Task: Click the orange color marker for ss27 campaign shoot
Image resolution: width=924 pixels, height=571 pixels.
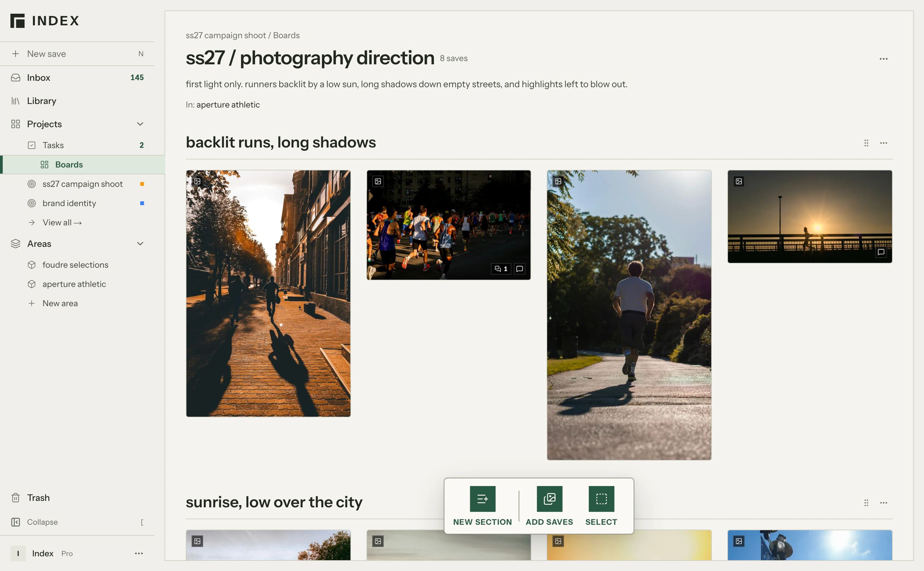Action: pyautogui.click(x=142, y=184)
